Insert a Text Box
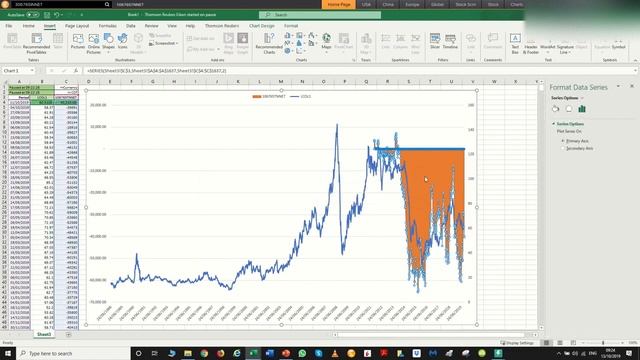The height and width of the screenshot is (360, 640). pyautogui.click(x=515, y=43)
